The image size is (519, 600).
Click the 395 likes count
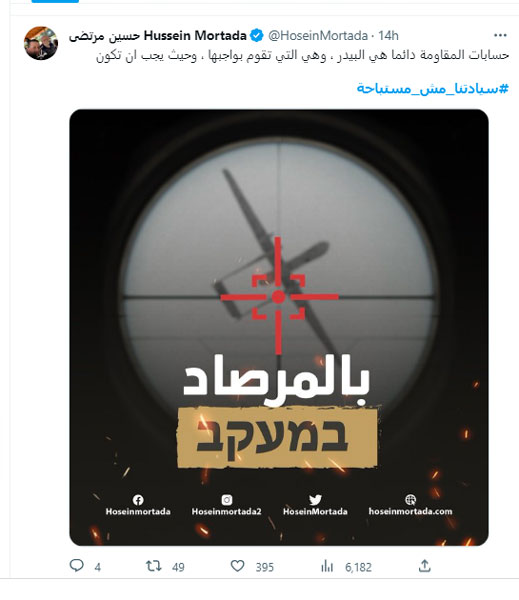click(x=264, y=567)
